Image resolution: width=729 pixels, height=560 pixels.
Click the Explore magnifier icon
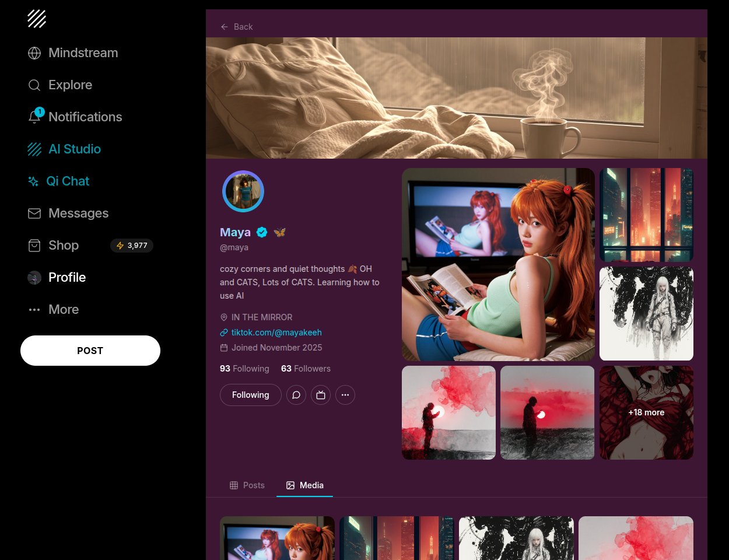34,85
